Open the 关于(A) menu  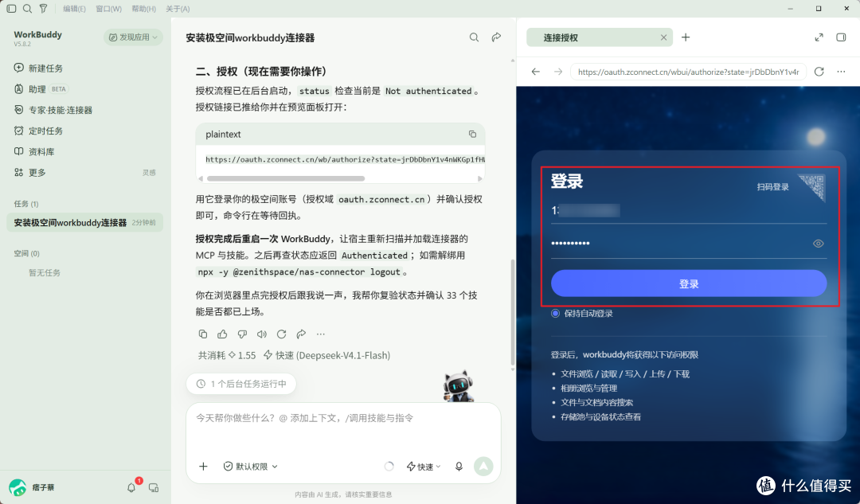pyautogui.click(x=178, y=9)
